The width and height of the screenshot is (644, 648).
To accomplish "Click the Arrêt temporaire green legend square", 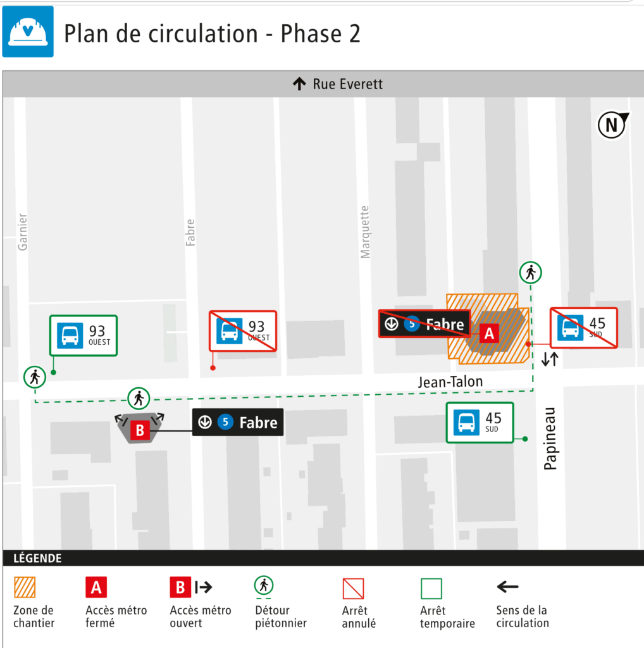I will pos(431,589).
